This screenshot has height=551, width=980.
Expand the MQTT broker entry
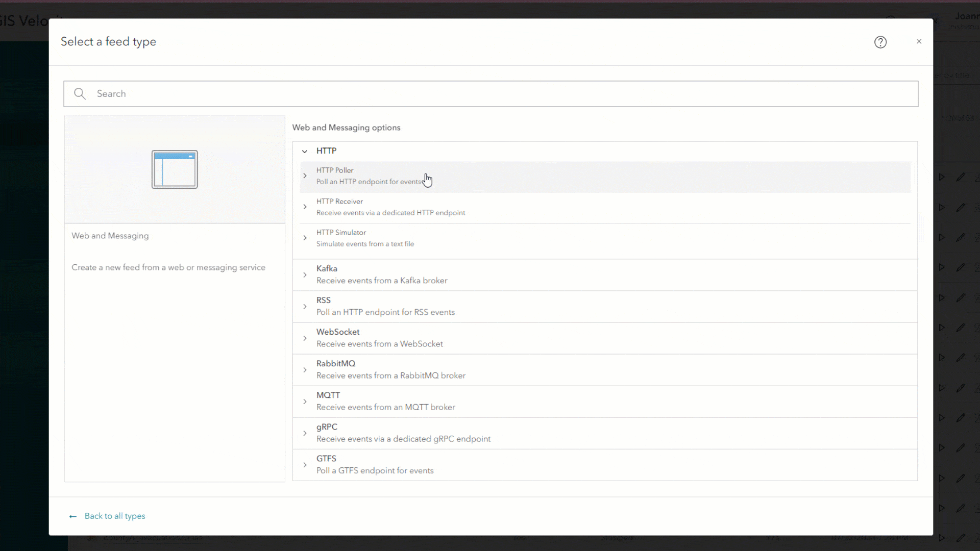pyautogui.click(x=304, y=401)
